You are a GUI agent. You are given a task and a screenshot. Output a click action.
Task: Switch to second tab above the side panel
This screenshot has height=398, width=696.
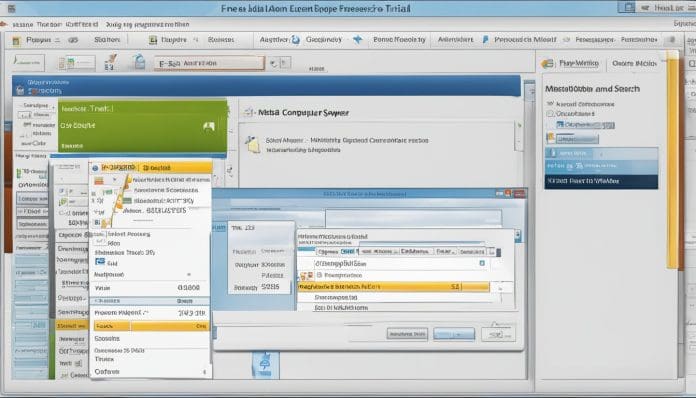634,63
